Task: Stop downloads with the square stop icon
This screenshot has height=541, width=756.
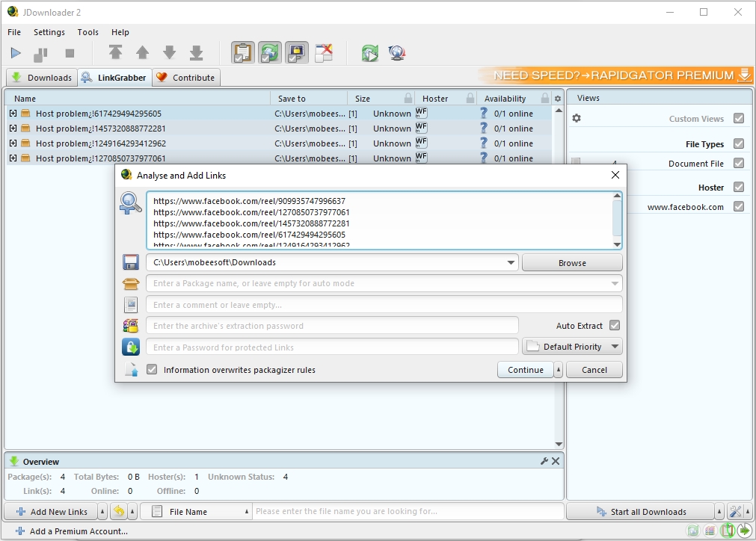Action: click(x=70, y=53)
